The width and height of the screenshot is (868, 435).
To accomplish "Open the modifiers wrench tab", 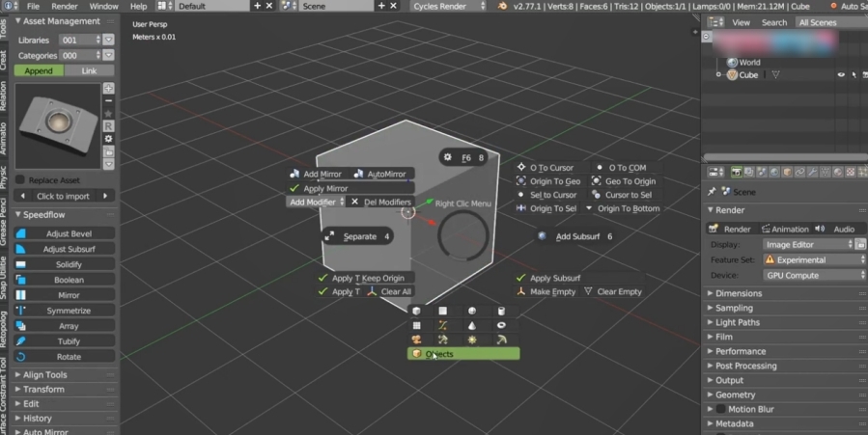I will click(x=812, y=173).
